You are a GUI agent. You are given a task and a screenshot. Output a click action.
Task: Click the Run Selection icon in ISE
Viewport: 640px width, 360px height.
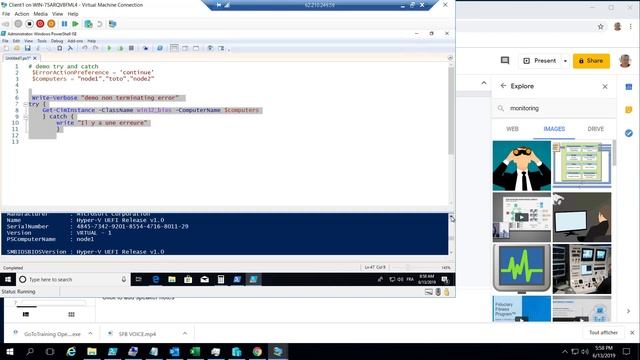[120, 48]
